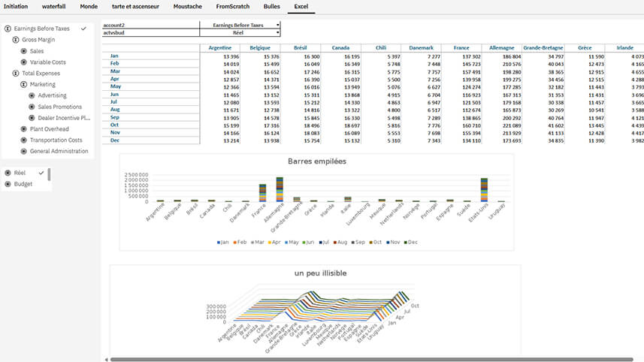Open the Bulles tab
This screenshot has height=362, width=644.
tap(272, 7)
